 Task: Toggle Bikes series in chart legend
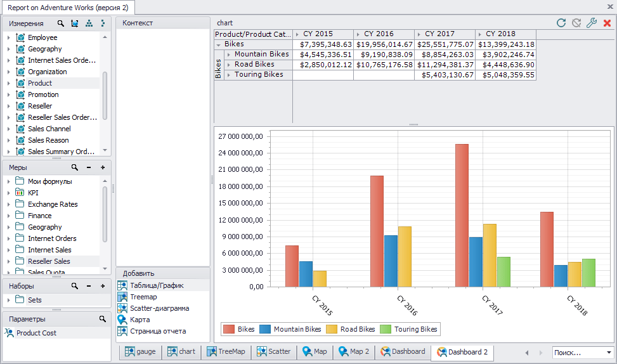coord(239,329)
